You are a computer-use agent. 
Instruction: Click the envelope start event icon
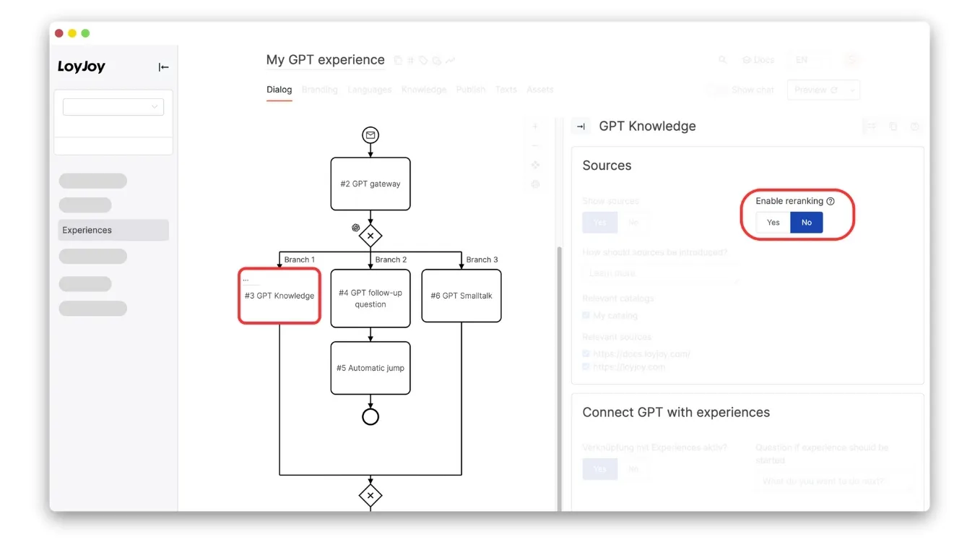(x=370, y=135)
